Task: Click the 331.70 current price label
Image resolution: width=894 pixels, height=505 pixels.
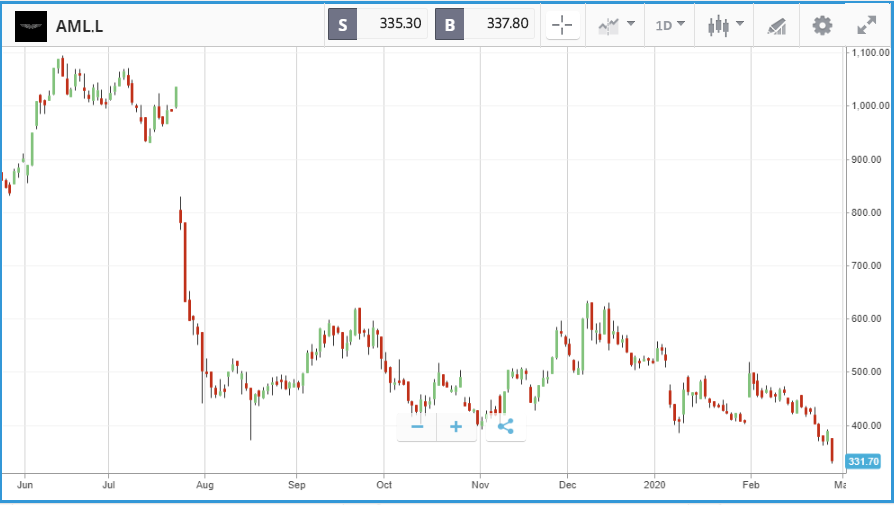Action: 863,461
